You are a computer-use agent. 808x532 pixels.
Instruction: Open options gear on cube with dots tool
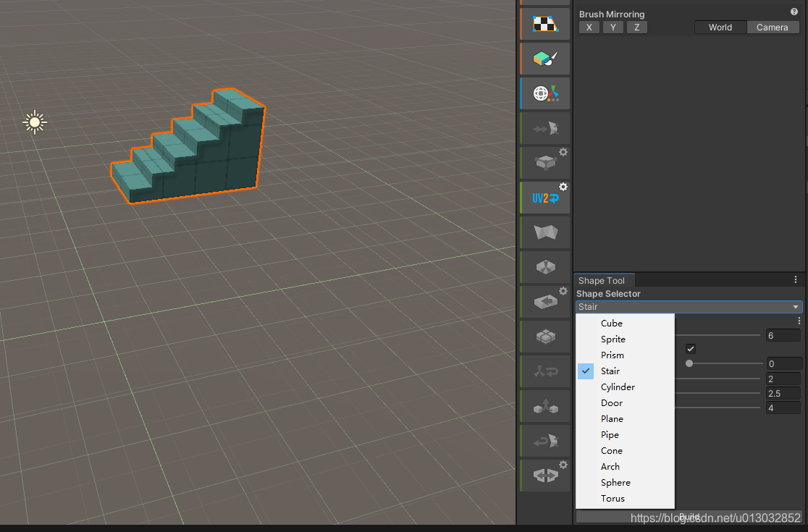point(563,152)
